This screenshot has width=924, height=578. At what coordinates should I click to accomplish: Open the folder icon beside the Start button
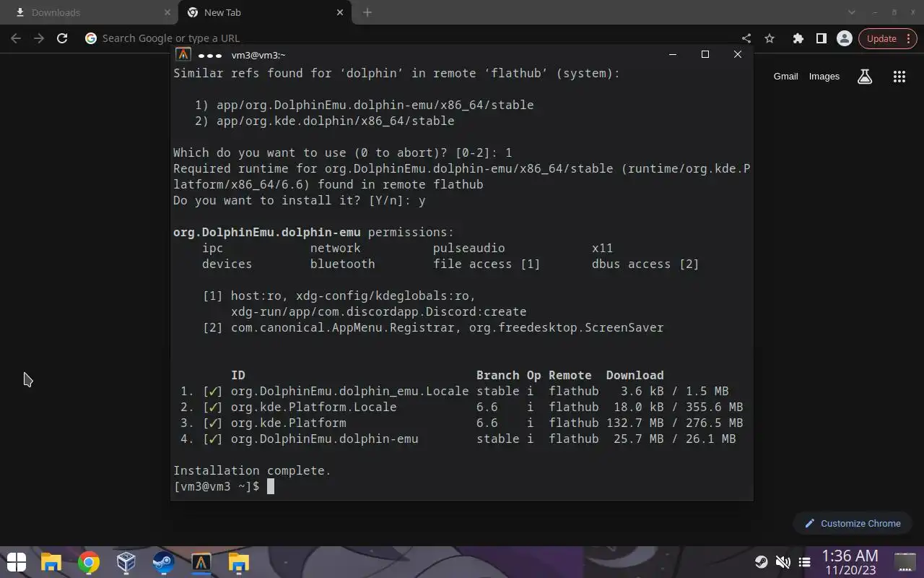51,562
